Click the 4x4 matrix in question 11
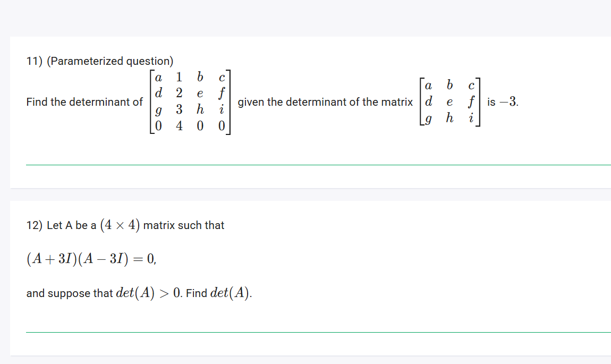 pyautogui.click(x=190, y=102)
